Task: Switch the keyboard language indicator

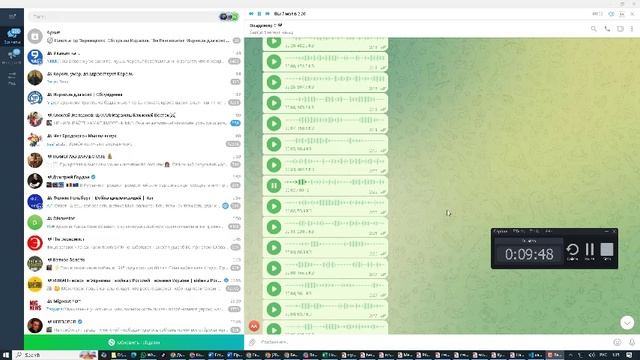Action: tap(604, 355)
